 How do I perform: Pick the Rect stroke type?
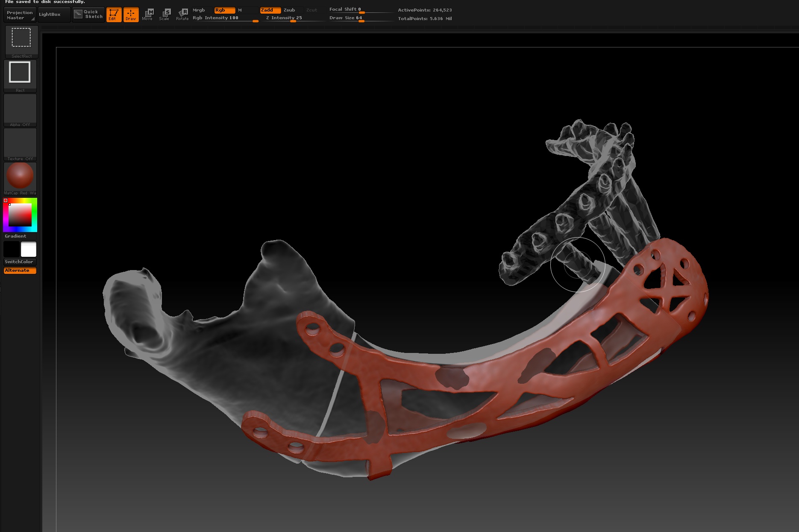(20, 75)
